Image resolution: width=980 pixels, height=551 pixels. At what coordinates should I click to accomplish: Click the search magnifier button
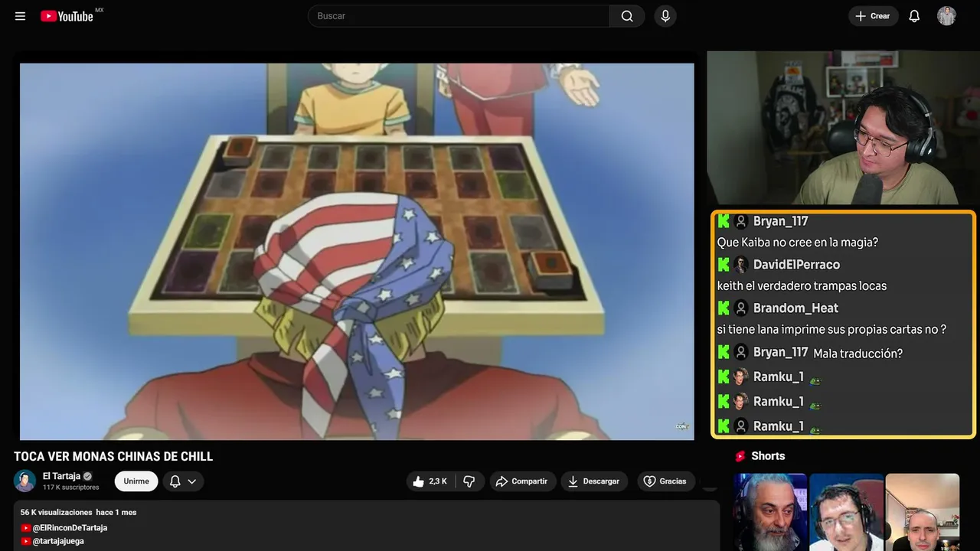tap(627, 16)
